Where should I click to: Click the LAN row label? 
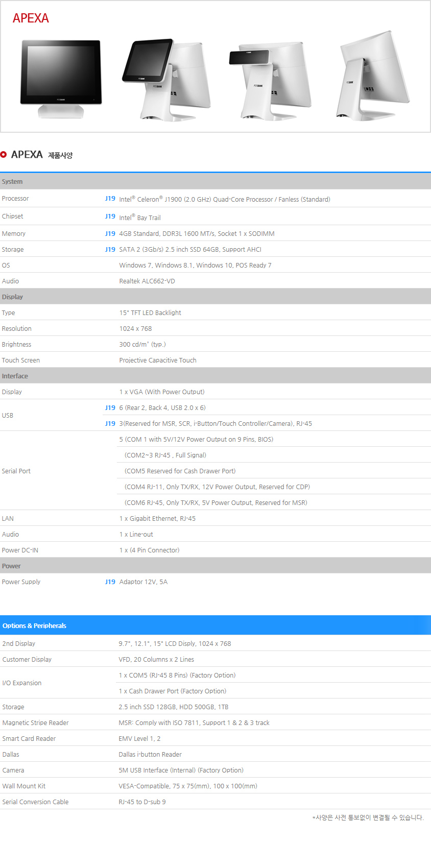[x=8, y=519]
